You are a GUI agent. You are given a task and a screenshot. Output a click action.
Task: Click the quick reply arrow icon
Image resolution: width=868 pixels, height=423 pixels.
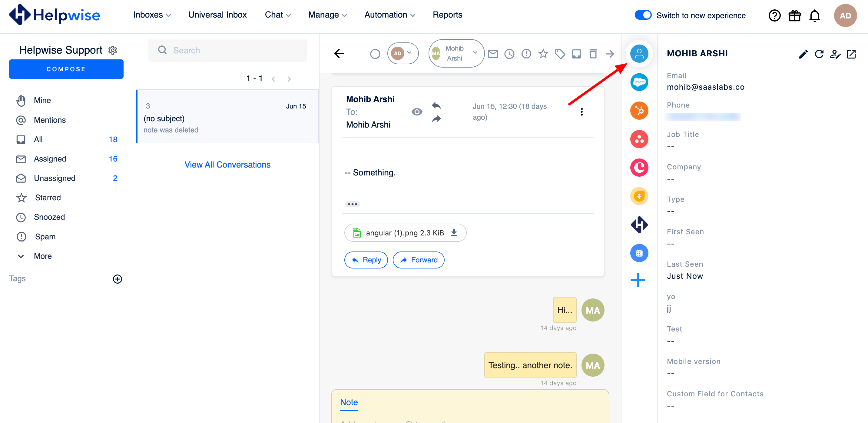(436, 105)
